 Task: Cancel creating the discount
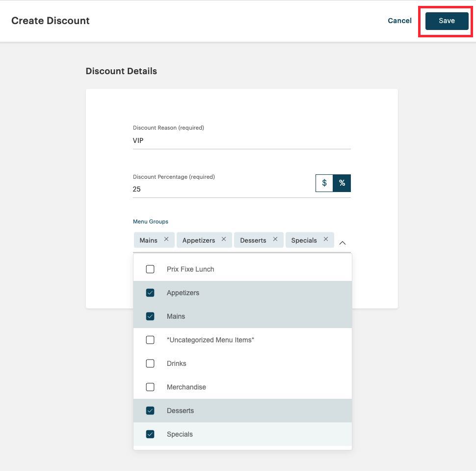coord(399,21)
